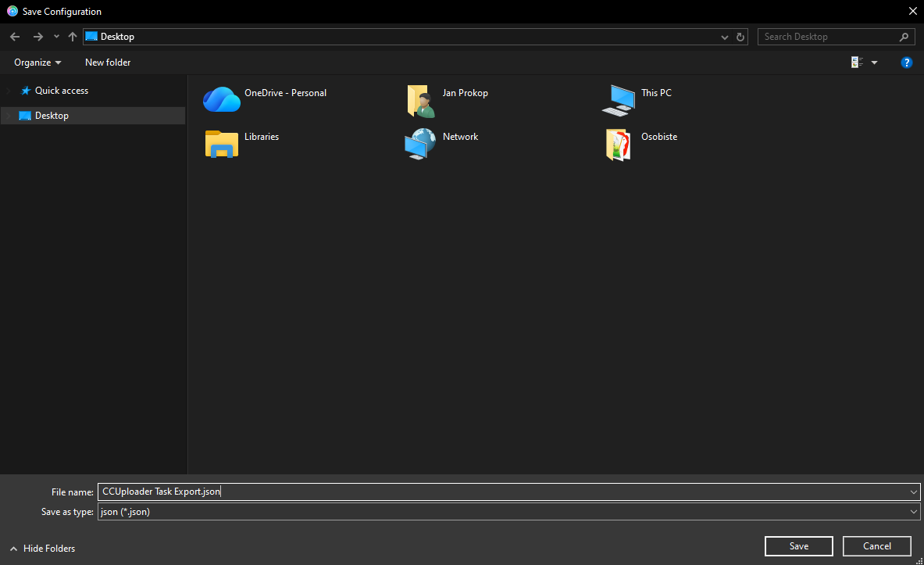This screenshot has height=565, width=924.
Task: Select the Jan Prokop label
Action: pyautogui.click(x=465, y=92)
